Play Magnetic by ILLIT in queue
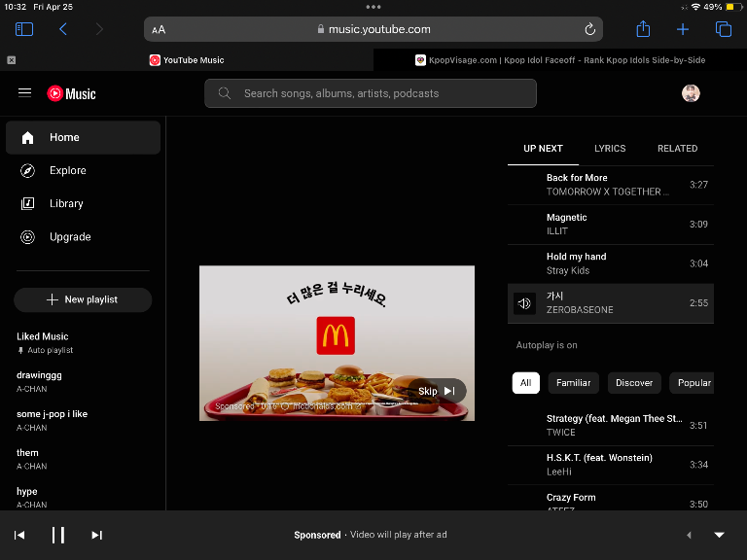This screenshot has width=747, height=560. (x=611, y=225)
